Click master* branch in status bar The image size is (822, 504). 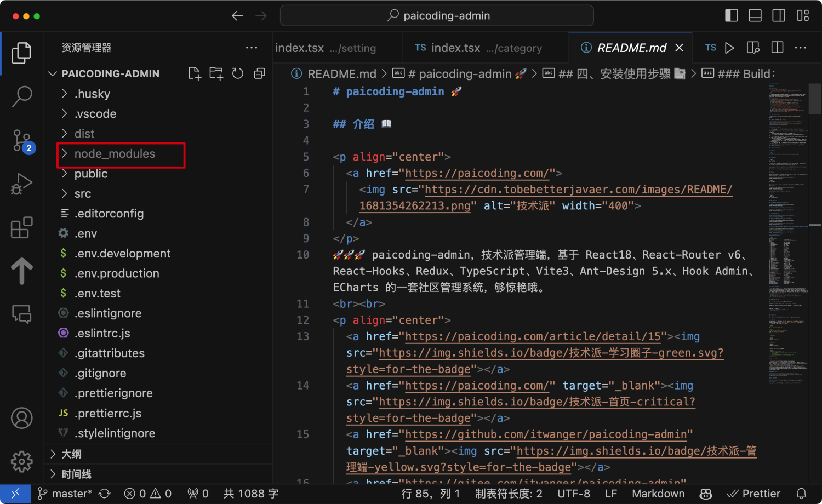(x=65, y=494)
